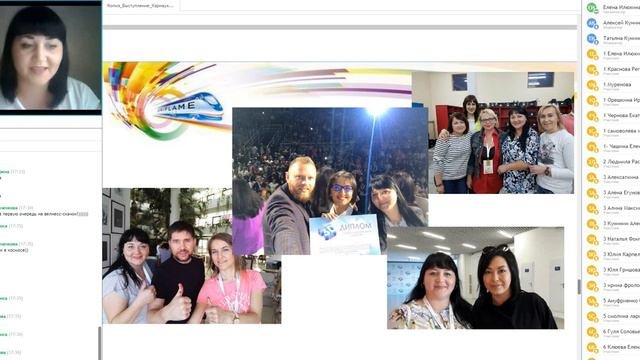640x360 pixels.
Task: Open the presentation file tab above the slide
Action: (x=140, y=6)
